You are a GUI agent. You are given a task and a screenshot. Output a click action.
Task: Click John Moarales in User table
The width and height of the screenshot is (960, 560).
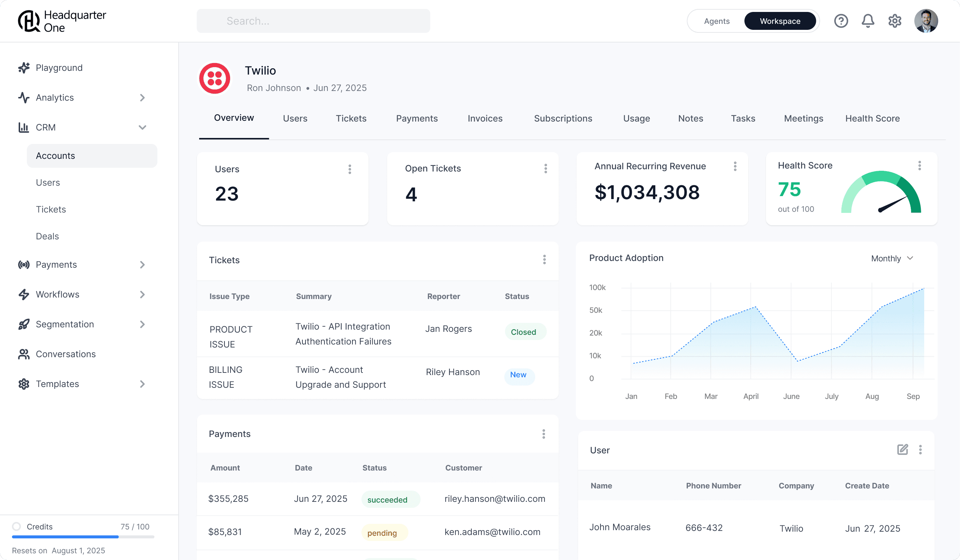(x=620, y=527)
